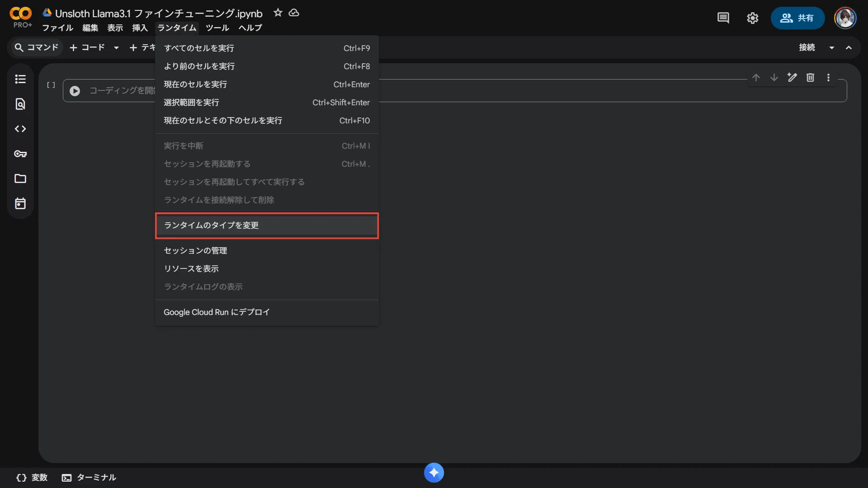Expand the code cell insert dropdown arrow
Screen dimensions: 868x488
click(x=116, y=47)
